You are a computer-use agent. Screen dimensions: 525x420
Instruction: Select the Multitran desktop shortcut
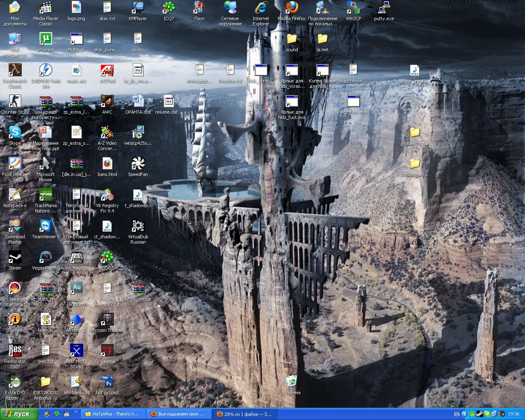click(76, 42)
